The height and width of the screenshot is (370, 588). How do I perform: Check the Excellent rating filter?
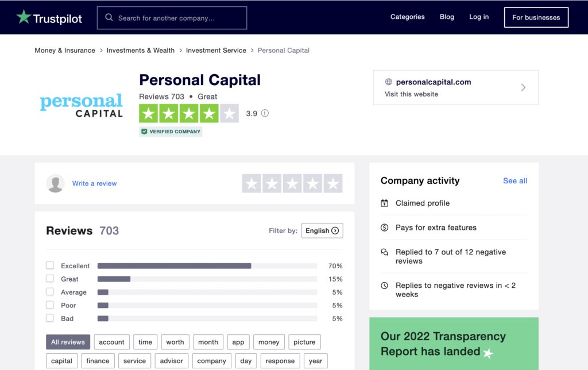pyautogui.click(x=50, y=265)
